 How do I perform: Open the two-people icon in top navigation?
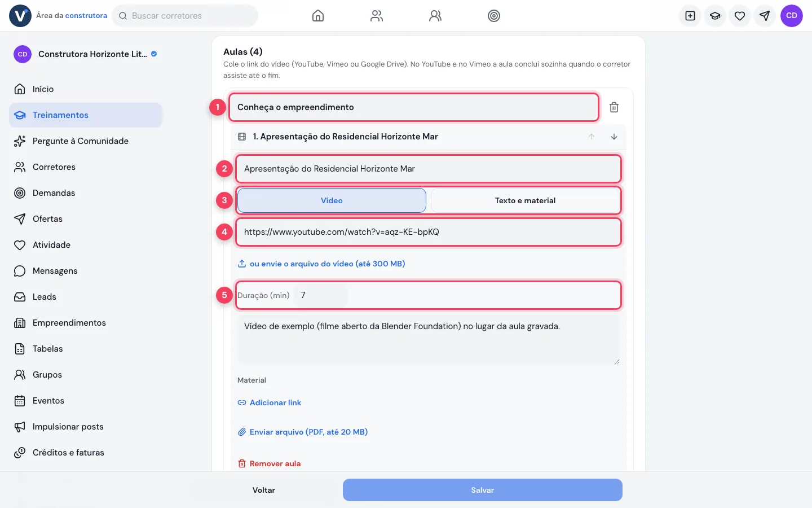pos(377,16)
